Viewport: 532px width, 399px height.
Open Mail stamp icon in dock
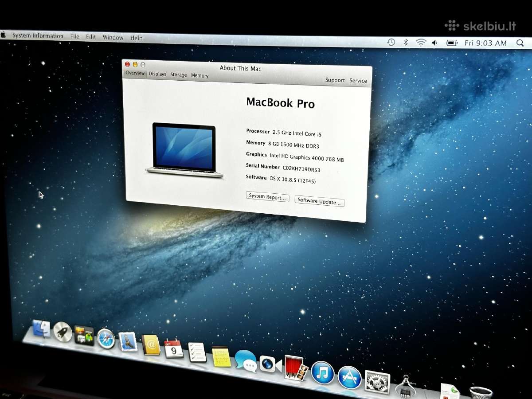(128, 342)
